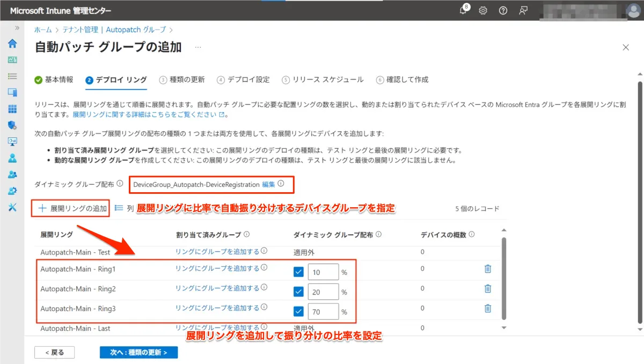Switch to the 基本情報 step tab
This screenshot has width=644, height=364.
coord(54,79)
